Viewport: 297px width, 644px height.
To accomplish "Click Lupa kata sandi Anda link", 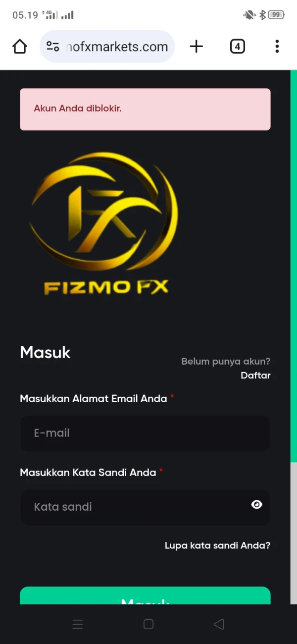I will 217,546.
